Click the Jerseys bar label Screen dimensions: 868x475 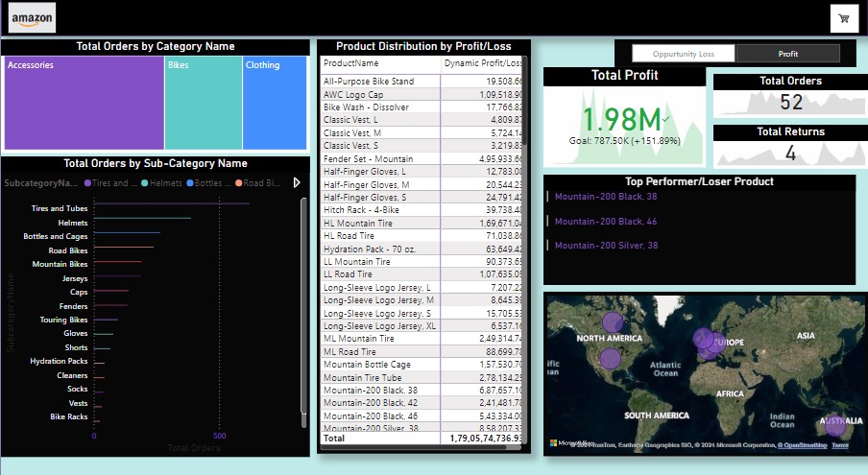(75, 278)
